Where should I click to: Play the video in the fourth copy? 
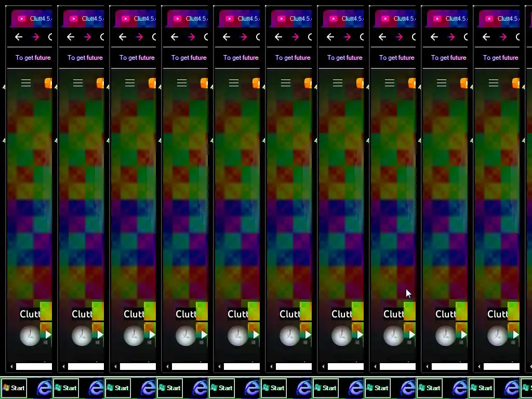[204, 335]
